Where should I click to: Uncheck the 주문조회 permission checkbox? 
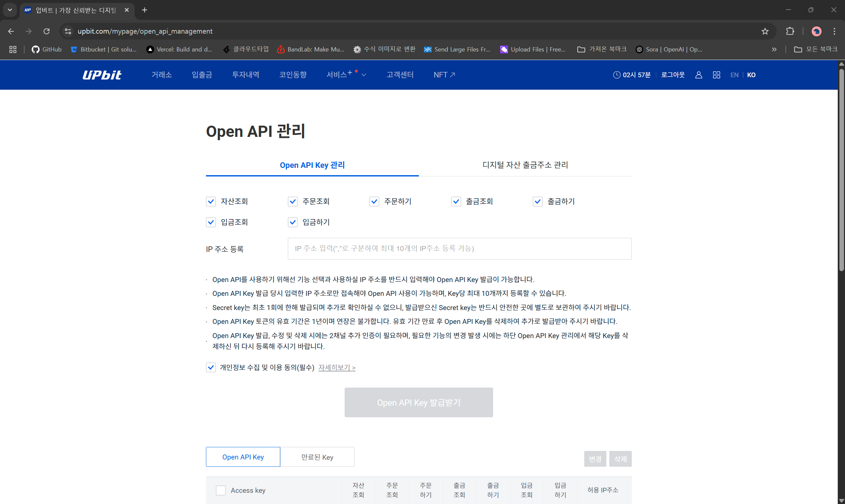coord(292,202)
